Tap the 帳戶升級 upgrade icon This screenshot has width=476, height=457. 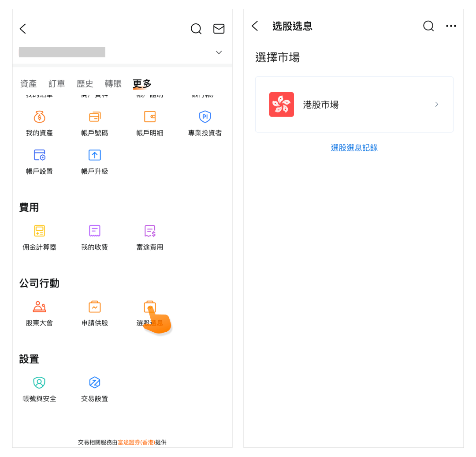(95, 155)
